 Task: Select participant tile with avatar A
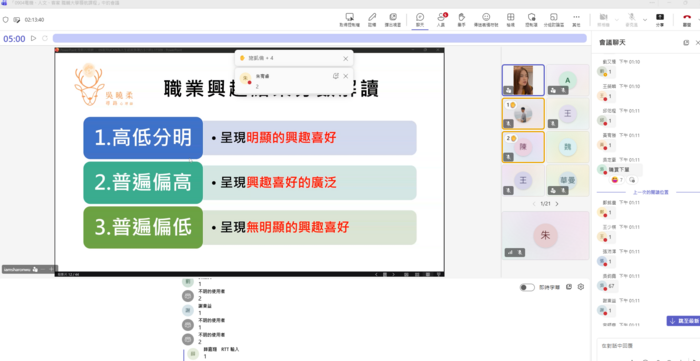point(567,80)
